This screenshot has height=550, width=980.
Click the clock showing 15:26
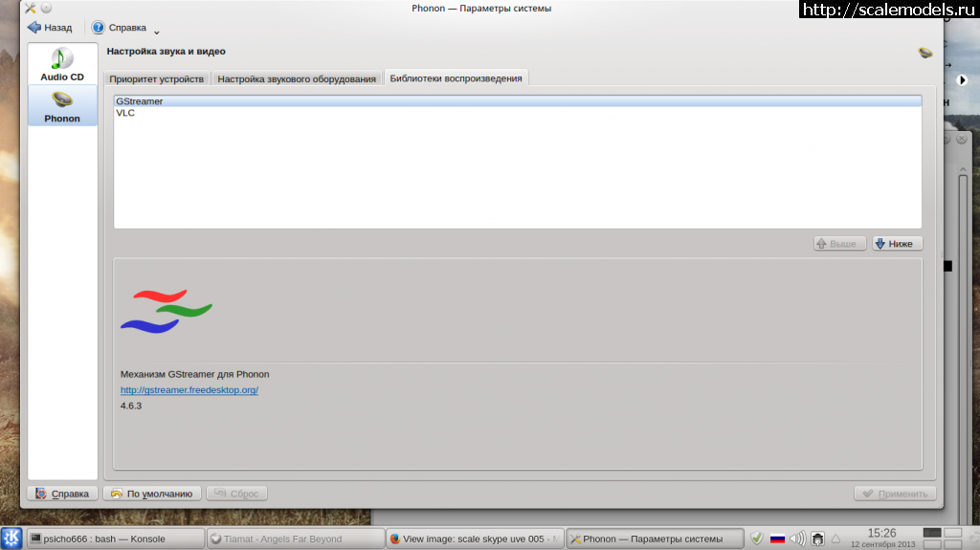(881, 533)
